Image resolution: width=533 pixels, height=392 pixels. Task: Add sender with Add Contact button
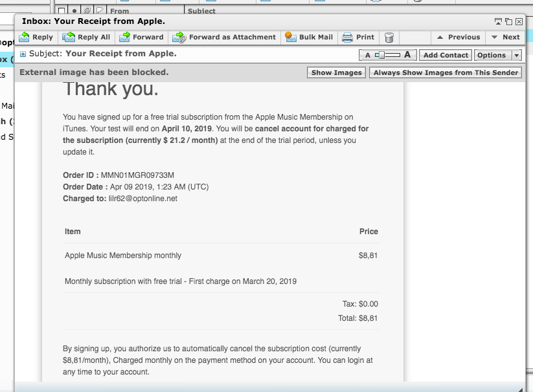click(446, 55)
